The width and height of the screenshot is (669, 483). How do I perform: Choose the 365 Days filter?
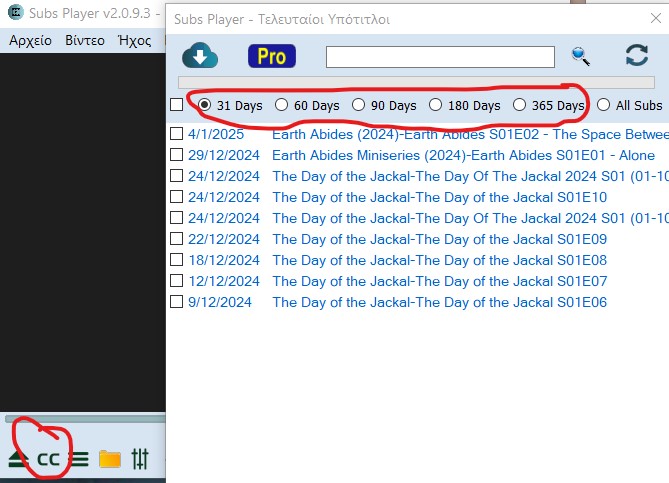pyautogui.click(x=520, y=105)
